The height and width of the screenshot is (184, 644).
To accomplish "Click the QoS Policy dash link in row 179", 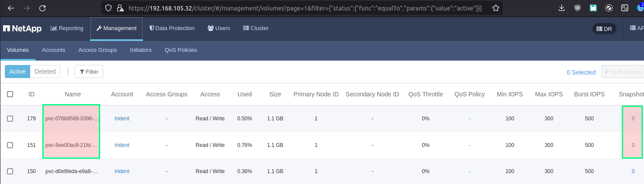I will pos(470,119).
